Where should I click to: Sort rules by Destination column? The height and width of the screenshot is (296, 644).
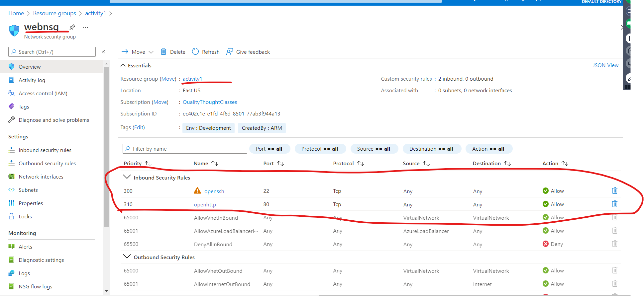click(x=492, y=163)
